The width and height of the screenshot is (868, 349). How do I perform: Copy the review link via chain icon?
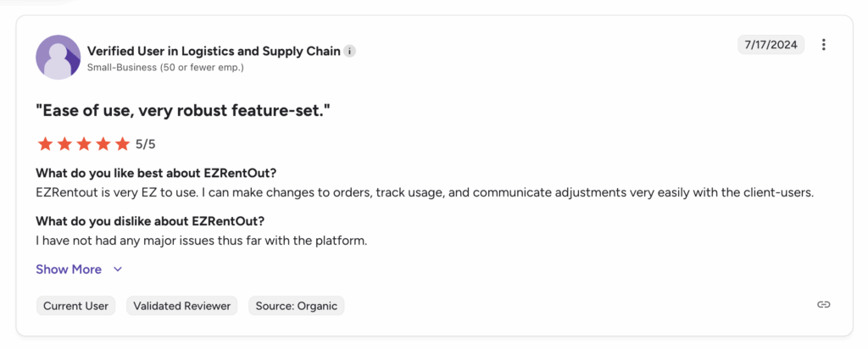[x=823, y=305]
